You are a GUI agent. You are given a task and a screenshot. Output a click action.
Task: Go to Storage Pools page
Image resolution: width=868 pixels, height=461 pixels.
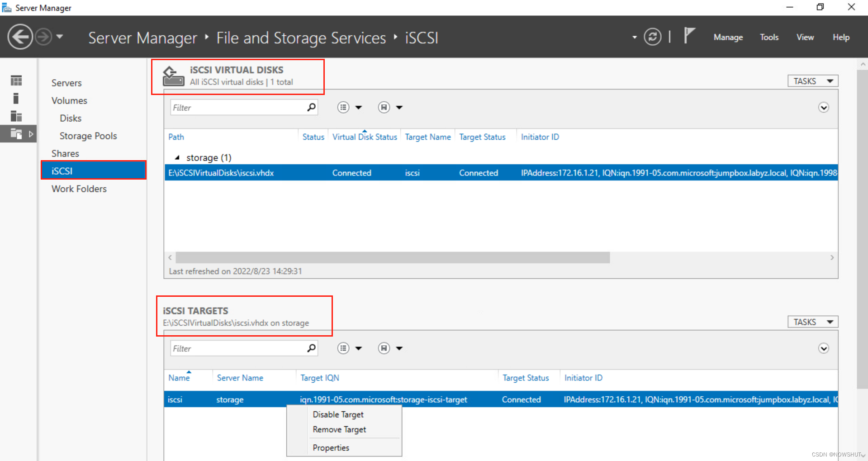[88, 136]
